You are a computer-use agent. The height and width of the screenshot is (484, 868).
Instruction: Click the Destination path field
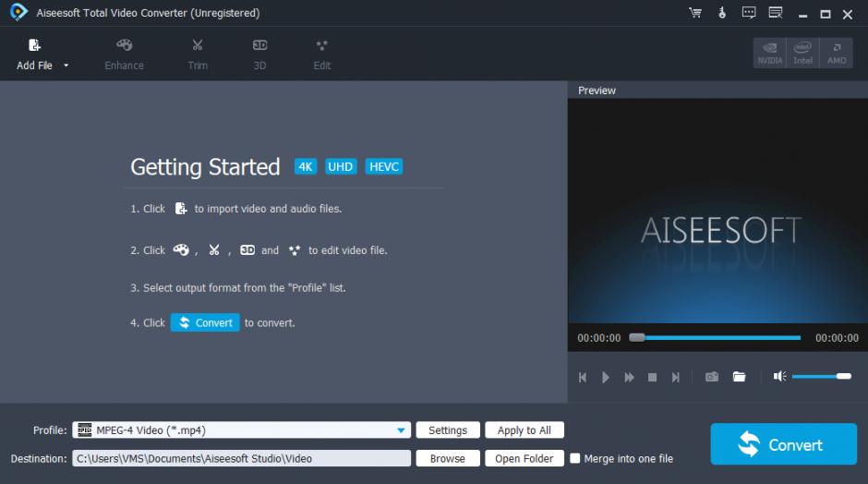click(x=241, y=458)
